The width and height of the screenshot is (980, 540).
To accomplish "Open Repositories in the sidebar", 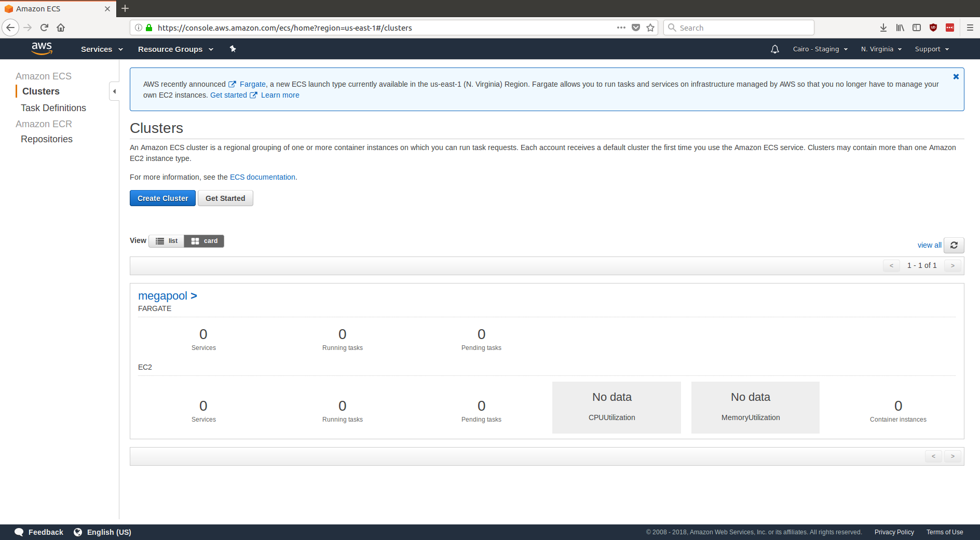I will click(x=47, y=139).
